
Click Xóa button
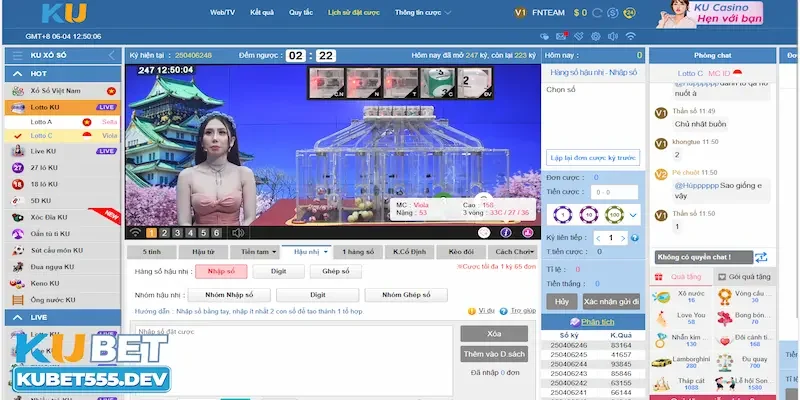pyautogui.click(x=494, y=334)
